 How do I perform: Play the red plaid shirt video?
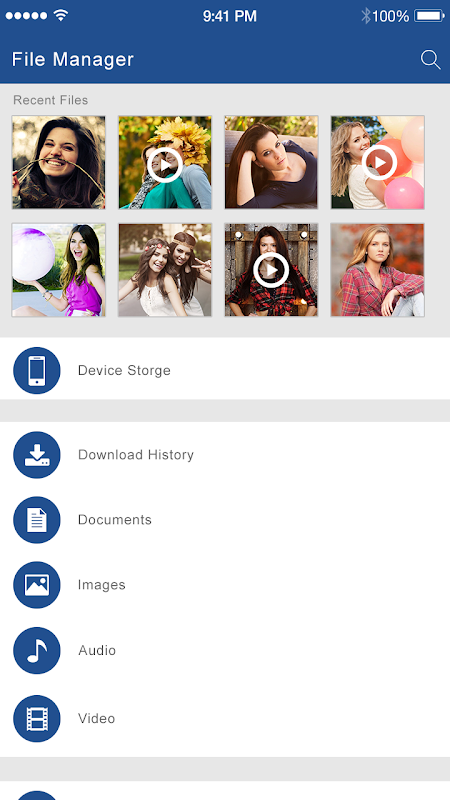pos(271,270)
